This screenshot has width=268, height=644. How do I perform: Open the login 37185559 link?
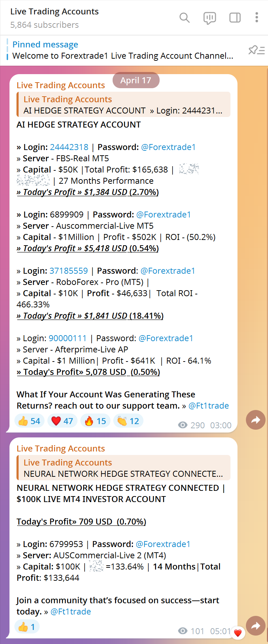(69, 271)
